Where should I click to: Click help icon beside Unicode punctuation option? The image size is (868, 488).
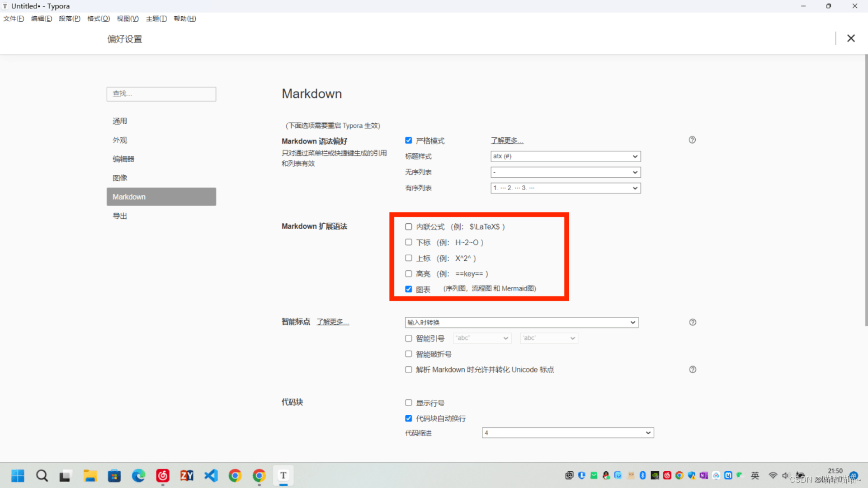click(692, 370)
